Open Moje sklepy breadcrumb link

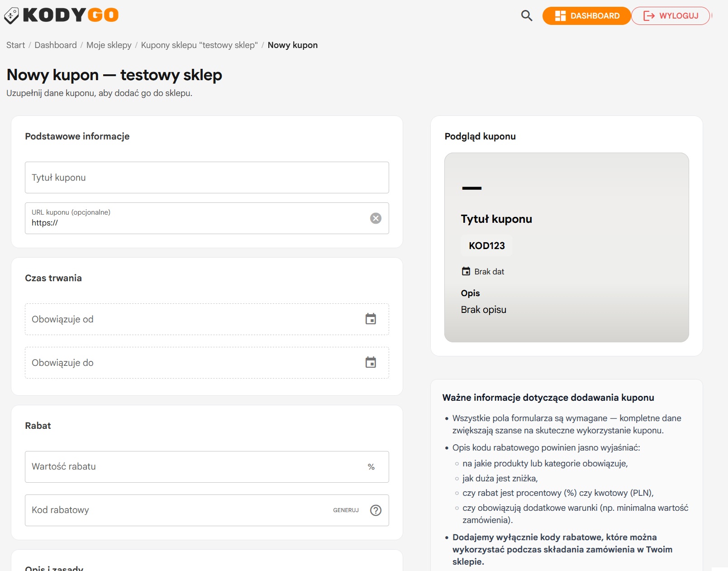point(109,45)
